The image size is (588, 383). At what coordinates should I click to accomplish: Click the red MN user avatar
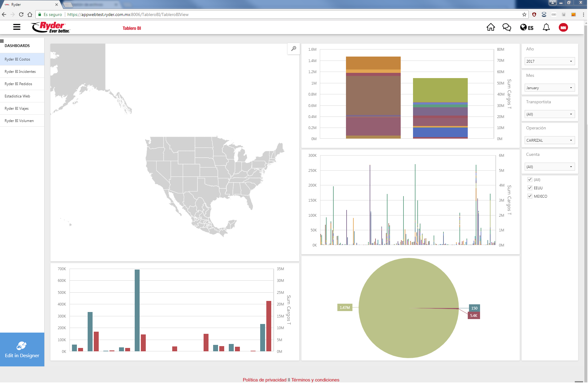[563, 28]
